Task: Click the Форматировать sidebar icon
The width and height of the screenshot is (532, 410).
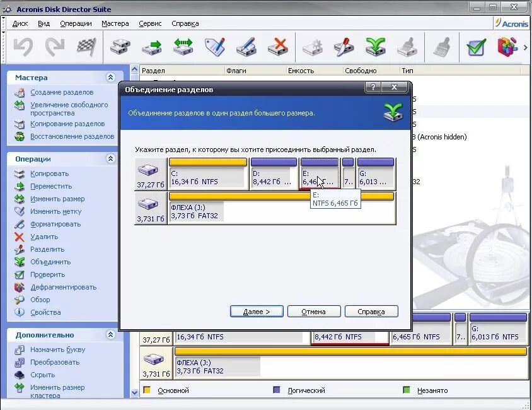Action: [x=20, y=224]
